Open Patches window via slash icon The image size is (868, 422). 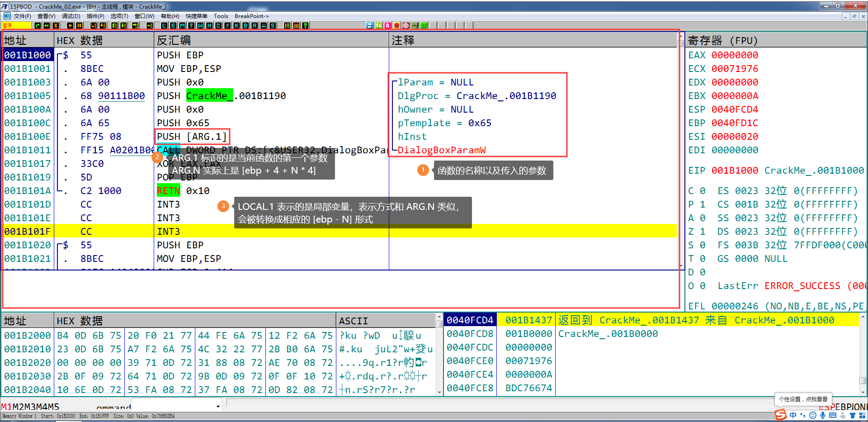pos(227,25)
